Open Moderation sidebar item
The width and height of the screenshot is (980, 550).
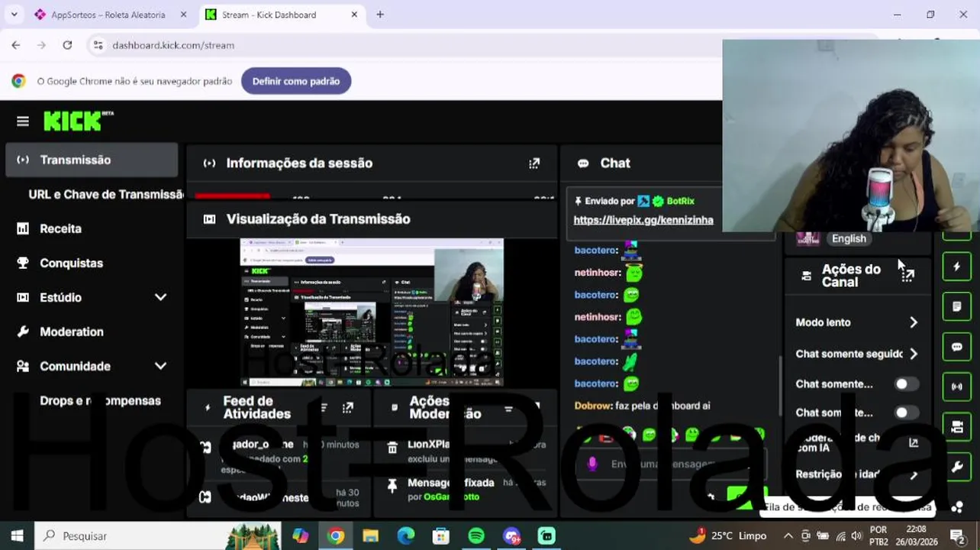pos(71,332)
